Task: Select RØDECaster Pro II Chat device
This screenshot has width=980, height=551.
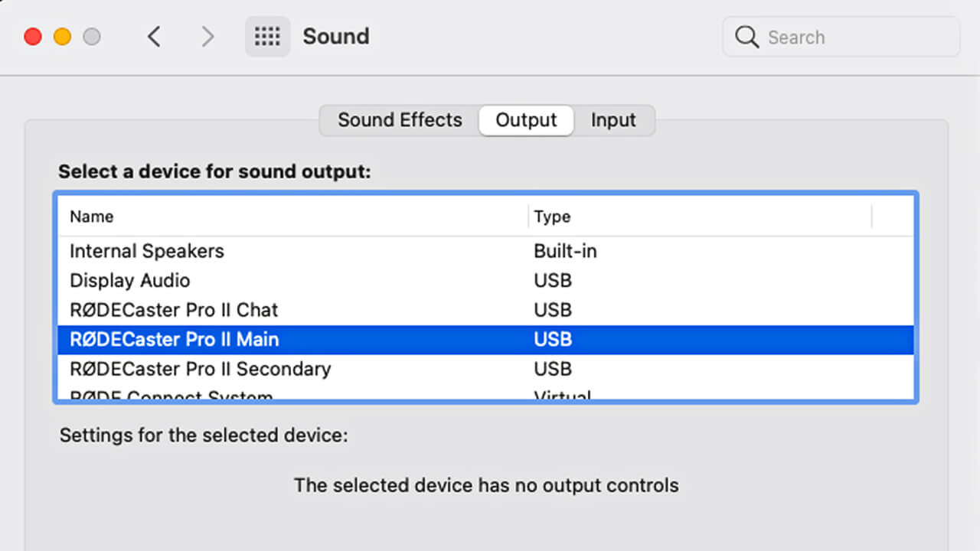Action: click(x=174, y=310)
